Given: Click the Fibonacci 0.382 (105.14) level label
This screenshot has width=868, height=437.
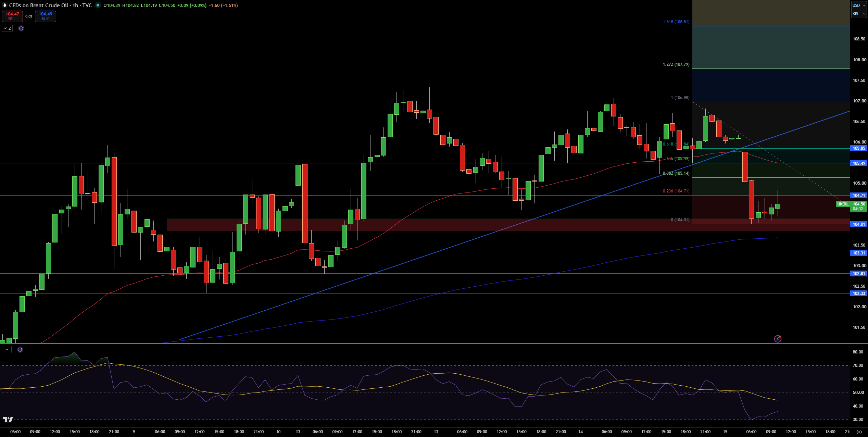Looking at the screenshot, I should pyautogui.click(x=676, y=173).
